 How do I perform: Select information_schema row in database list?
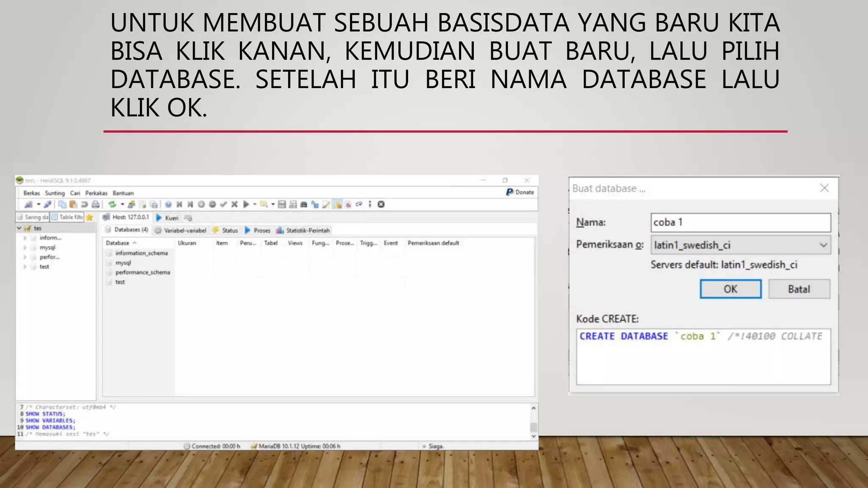coord(142,253)
